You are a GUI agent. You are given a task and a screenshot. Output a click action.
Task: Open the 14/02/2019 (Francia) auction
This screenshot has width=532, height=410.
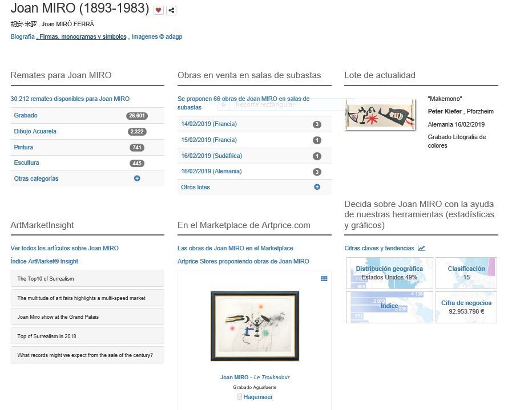tap(208, 124)
